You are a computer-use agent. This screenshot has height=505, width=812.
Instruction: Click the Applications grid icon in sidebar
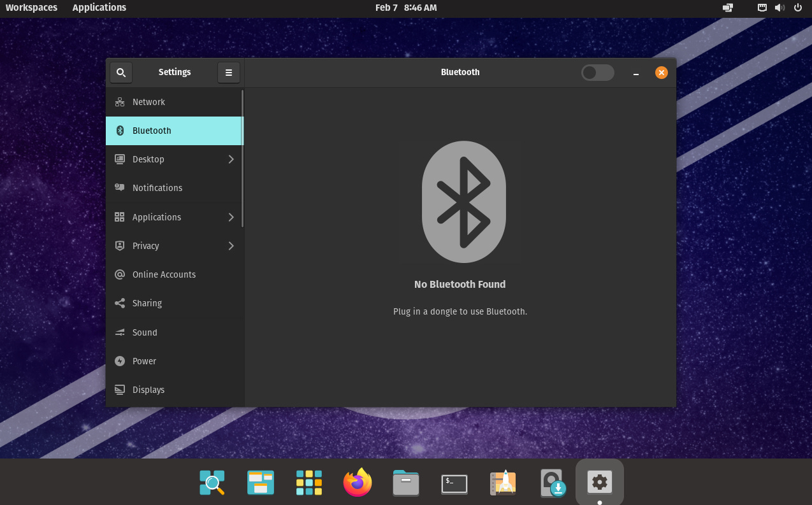pos(120,217)
